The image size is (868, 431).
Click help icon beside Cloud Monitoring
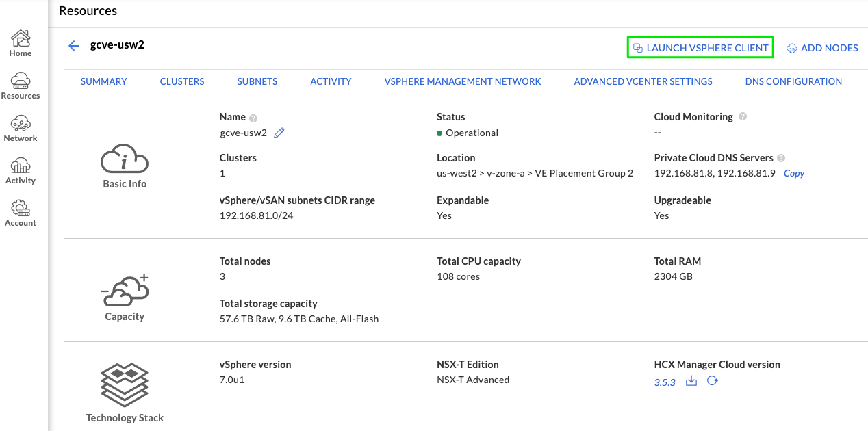click(743, 117)
